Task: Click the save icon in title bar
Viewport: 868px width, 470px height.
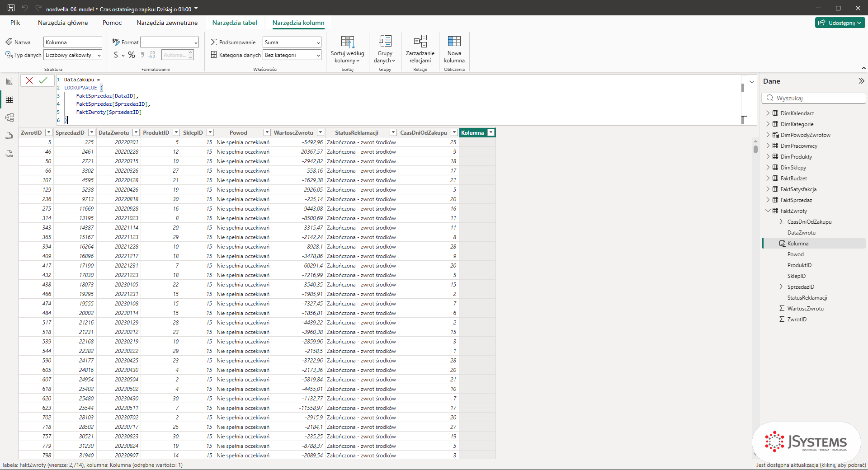Action: (x=11, y=8)
